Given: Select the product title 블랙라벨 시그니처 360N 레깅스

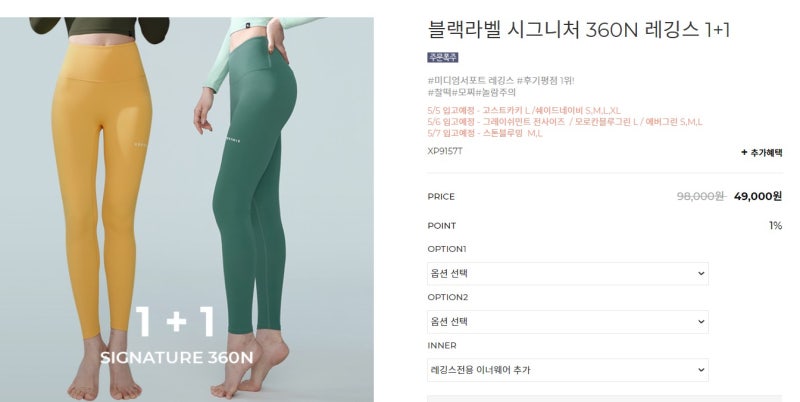Looking at the screenshot, I should click(x=563, y=30).
